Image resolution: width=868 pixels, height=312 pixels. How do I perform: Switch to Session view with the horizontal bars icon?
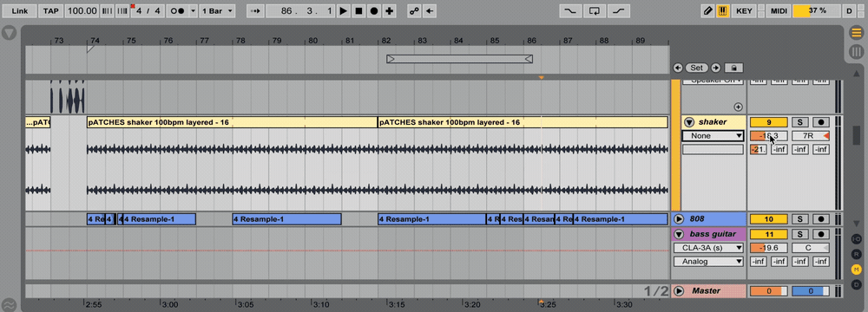point(857,33)
